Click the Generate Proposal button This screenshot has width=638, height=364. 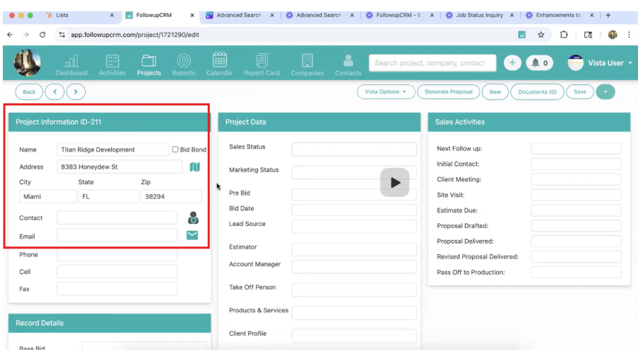pos(449,92)
